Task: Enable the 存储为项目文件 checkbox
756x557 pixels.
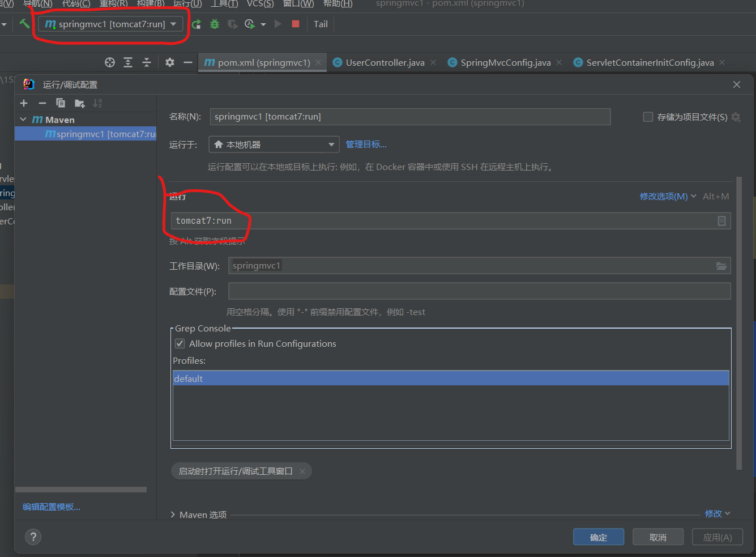Action: (x=648, y=117)
